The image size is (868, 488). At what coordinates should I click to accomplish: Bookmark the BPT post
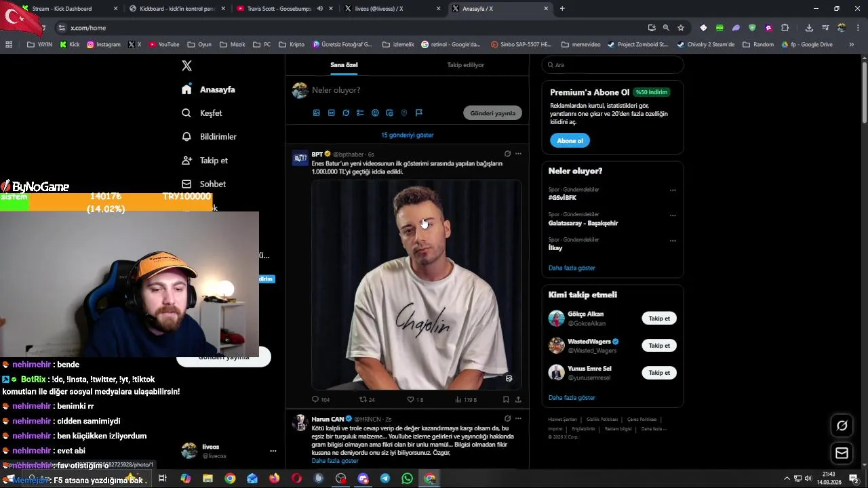tap(506, 400)
